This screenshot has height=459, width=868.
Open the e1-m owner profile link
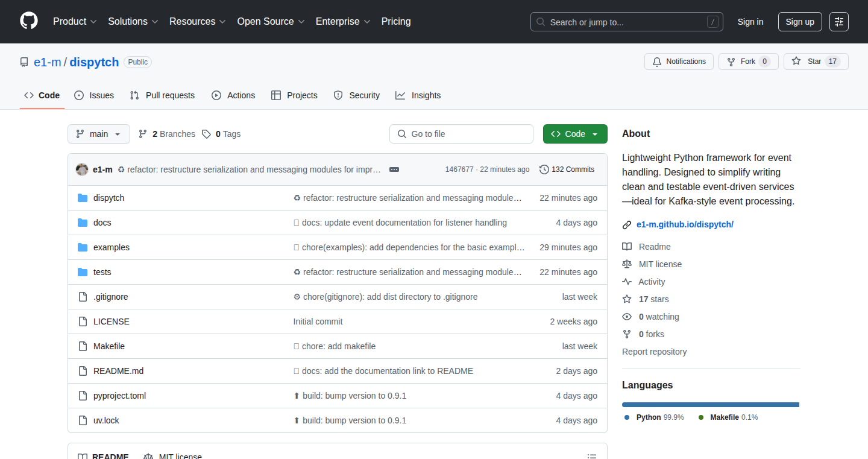tap(48, 62)
